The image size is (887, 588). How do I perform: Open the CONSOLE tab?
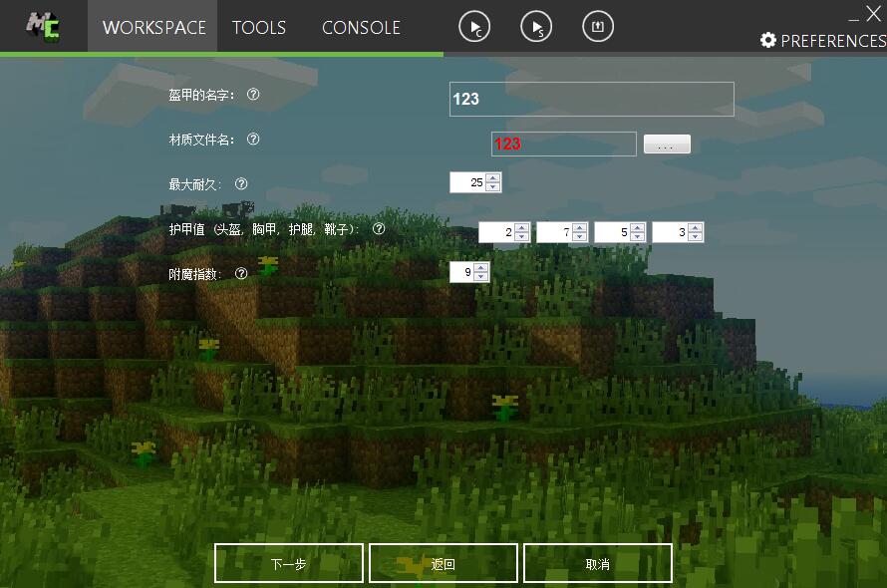click(361, 27)
